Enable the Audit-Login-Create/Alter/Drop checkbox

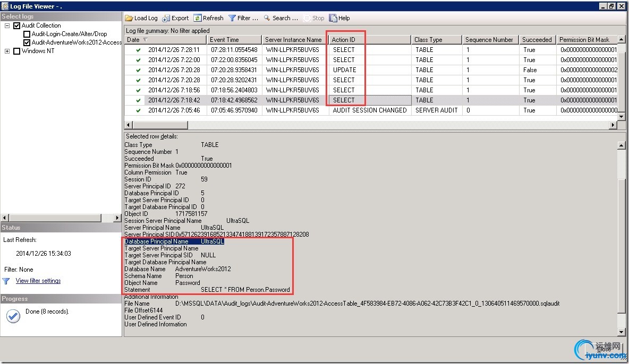(27, 34)
